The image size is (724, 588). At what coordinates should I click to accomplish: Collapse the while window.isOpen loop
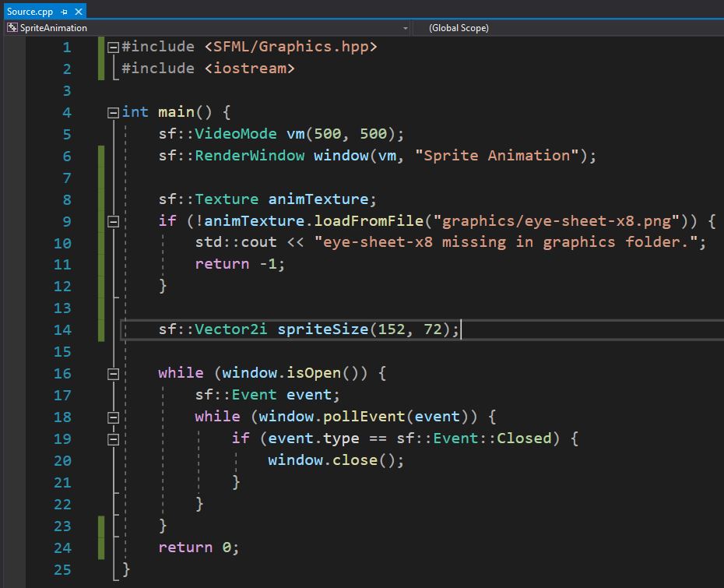click(112, 373)
